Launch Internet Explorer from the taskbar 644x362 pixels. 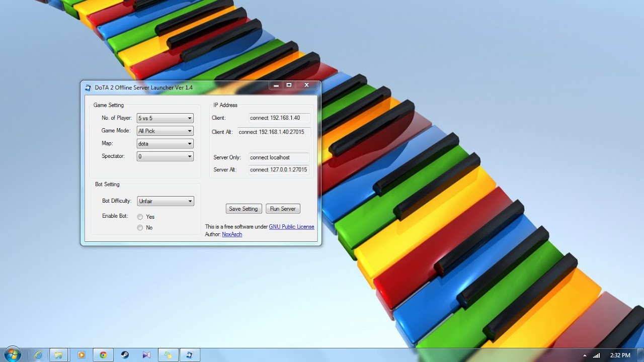[x=38, y=355]
